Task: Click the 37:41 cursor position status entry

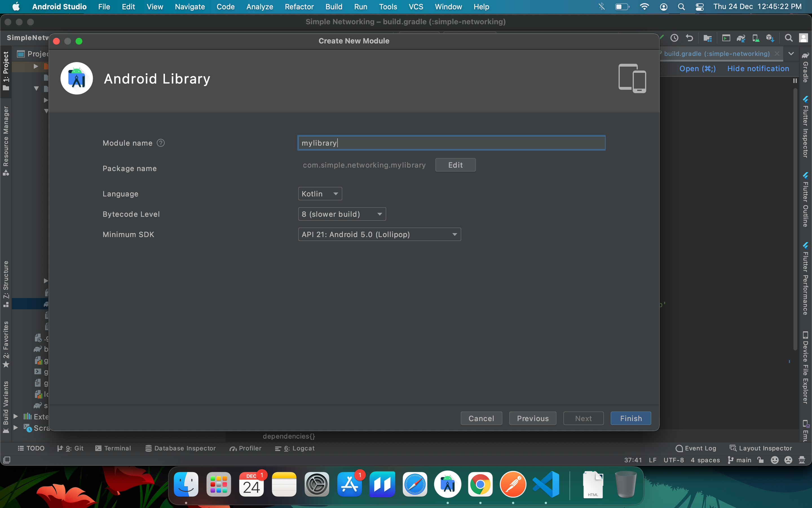Action: click(633, 460)
